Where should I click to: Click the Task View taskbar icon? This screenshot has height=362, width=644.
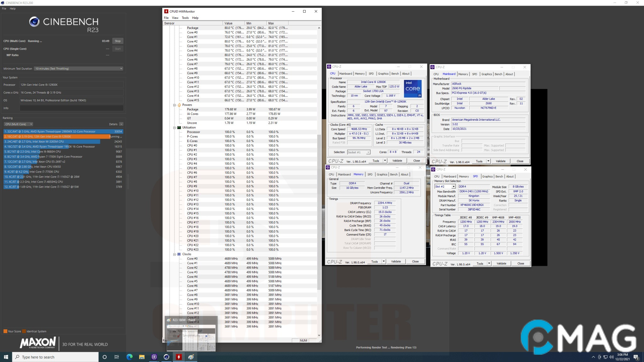tap(117, 357)
